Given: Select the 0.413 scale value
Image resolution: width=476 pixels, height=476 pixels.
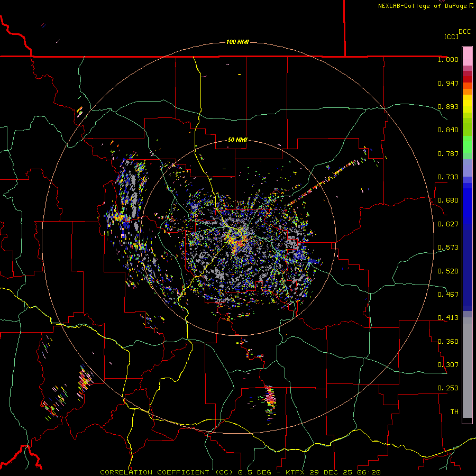Looking at the screenshot, I should point(448,318).
